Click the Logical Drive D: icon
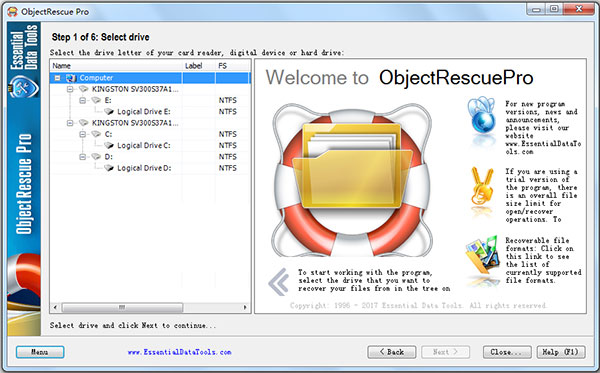Viewport: 600px width, 373px height. click(x=109, y=168)
